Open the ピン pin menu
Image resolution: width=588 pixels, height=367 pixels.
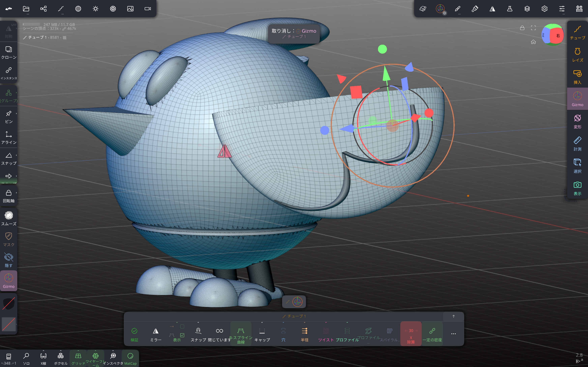(x=9, y=117)
